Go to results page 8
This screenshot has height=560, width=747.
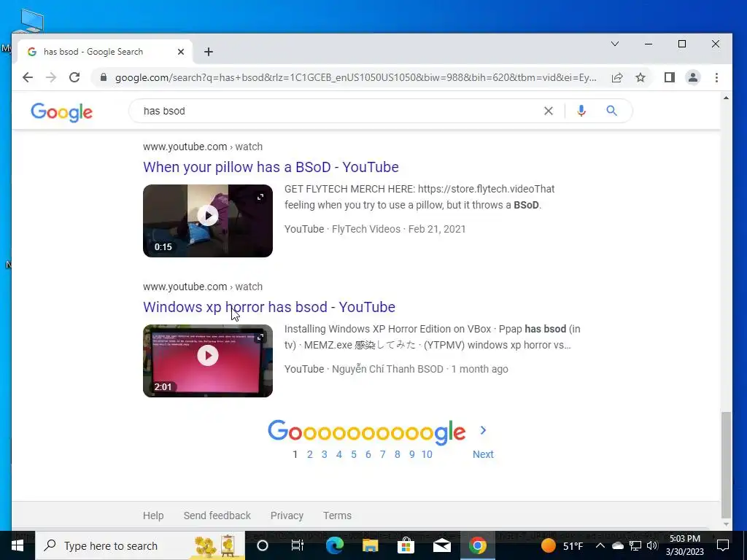[398, 454]
